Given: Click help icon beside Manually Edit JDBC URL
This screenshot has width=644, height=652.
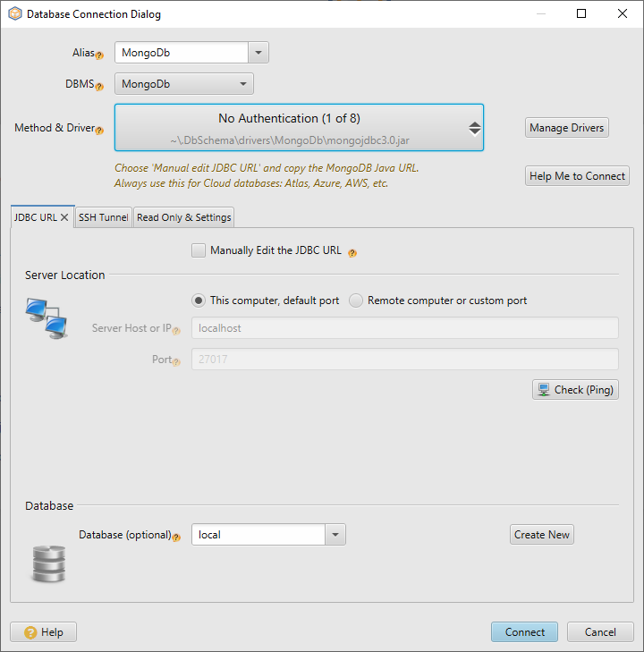Looking at the screenshot, I should (x=352, y=253).
